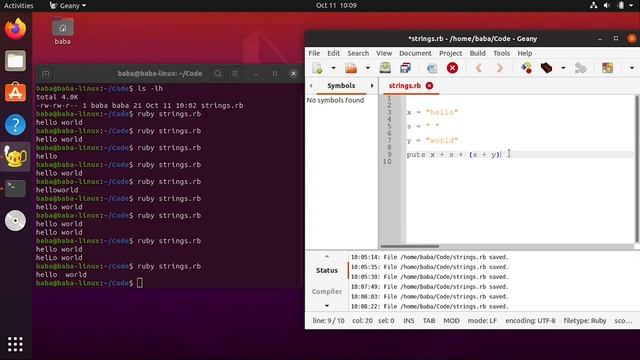Click the 'encoding: UTF-8' status bar entry

click(530, 321)
